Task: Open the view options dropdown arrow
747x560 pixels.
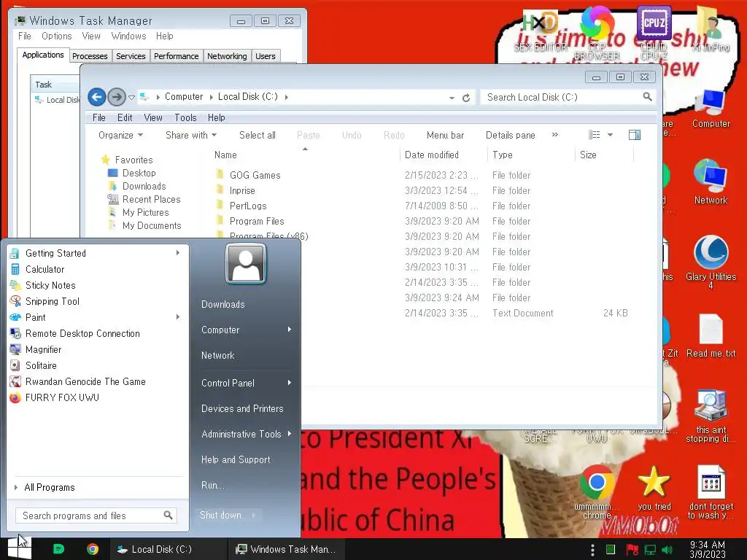Action: tap(610, 135)
